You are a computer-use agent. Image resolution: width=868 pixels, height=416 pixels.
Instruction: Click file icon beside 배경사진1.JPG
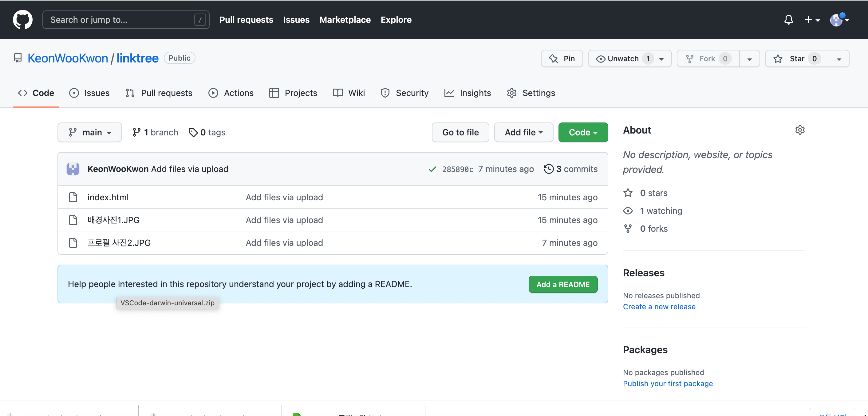[73, 220]
